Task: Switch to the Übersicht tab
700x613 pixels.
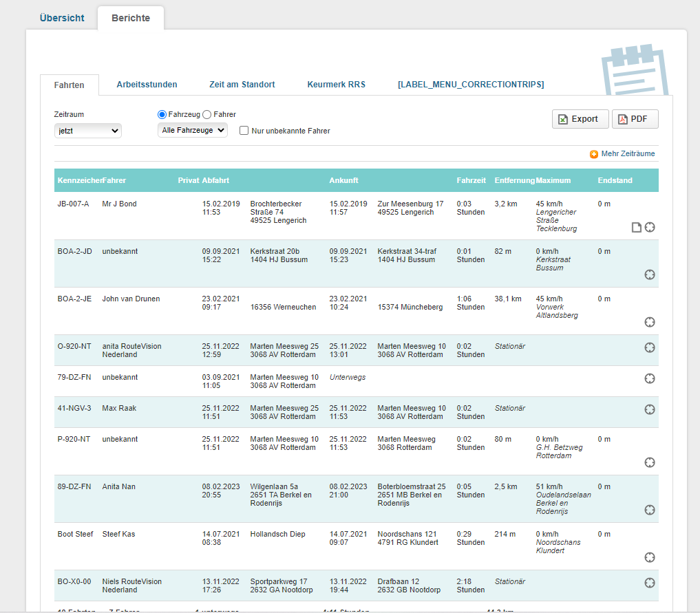Action: (x=62, y=18)
